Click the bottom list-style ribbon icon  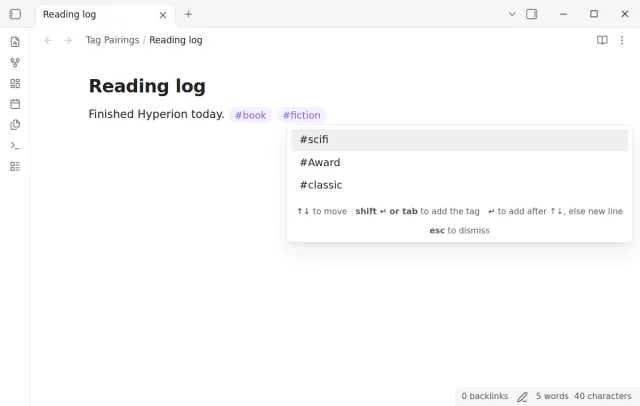[x=15, y=166]
